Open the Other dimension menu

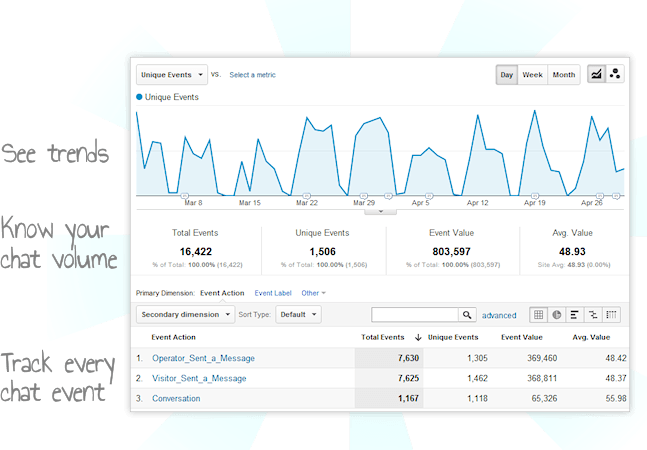coord(313,293)
